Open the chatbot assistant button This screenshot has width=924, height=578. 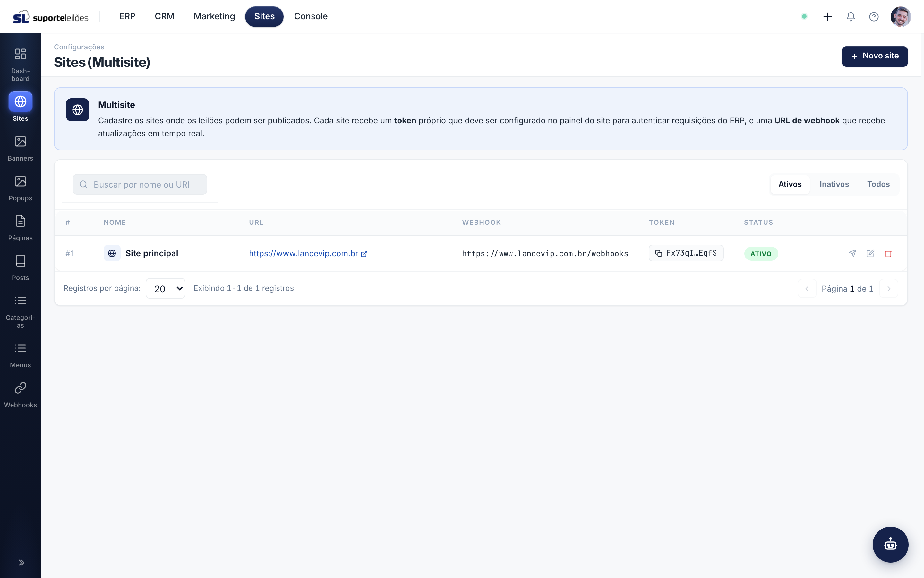pyautogui.click(x=890, y=544)
